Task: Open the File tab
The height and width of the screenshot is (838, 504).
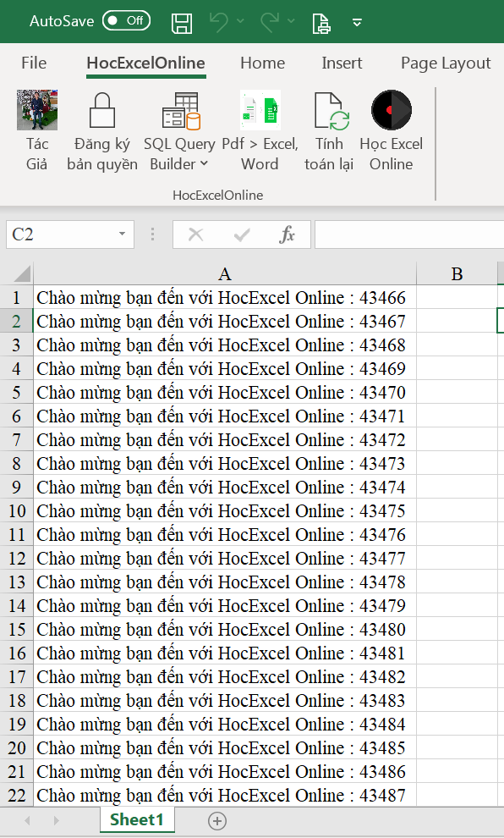Action: [34, 63]
